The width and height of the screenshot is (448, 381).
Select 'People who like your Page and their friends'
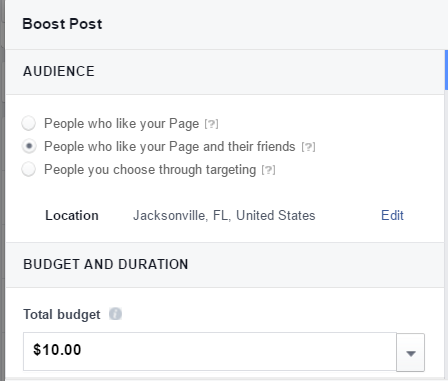coord(29,146)
